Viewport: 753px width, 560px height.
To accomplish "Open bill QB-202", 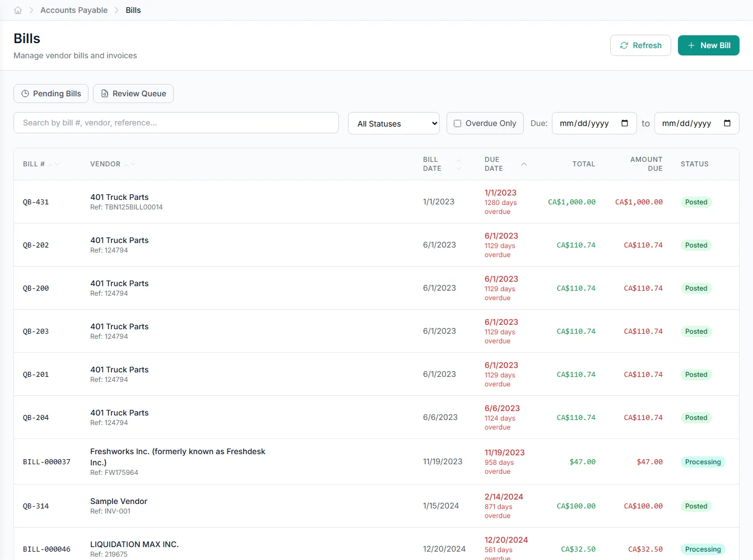I will click(x=36, y=245).
